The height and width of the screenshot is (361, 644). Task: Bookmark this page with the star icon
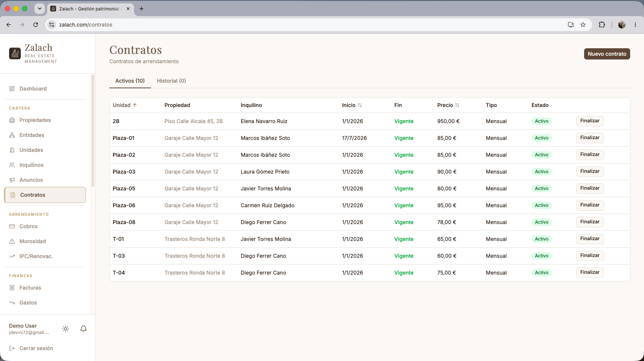pos(583,25)
